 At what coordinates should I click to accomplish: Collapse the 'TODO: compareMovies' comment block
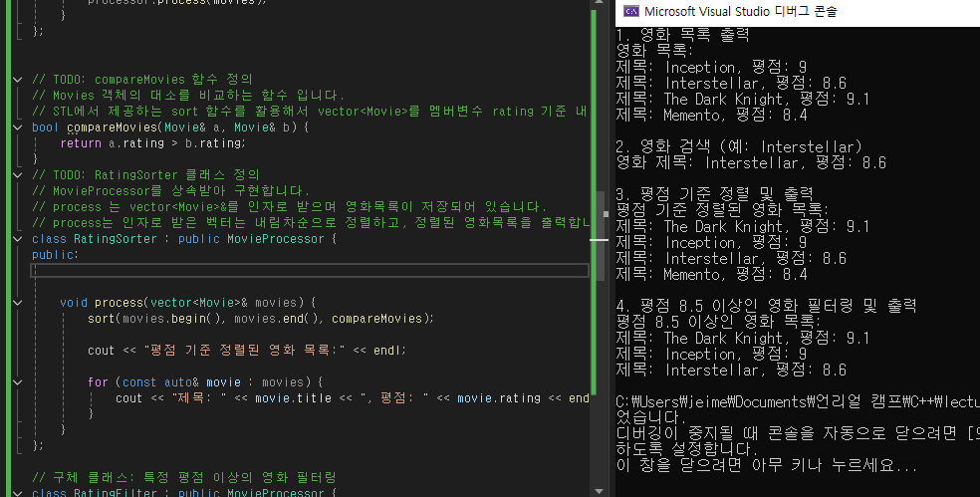pyautogui.click(x=18, y=80)
